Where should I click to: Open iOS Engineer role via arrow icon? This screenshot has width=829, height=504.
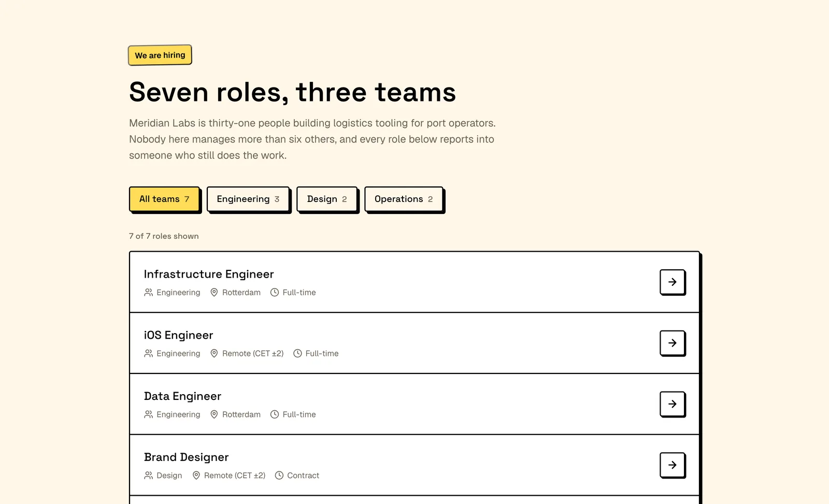[x=672, y=343]
